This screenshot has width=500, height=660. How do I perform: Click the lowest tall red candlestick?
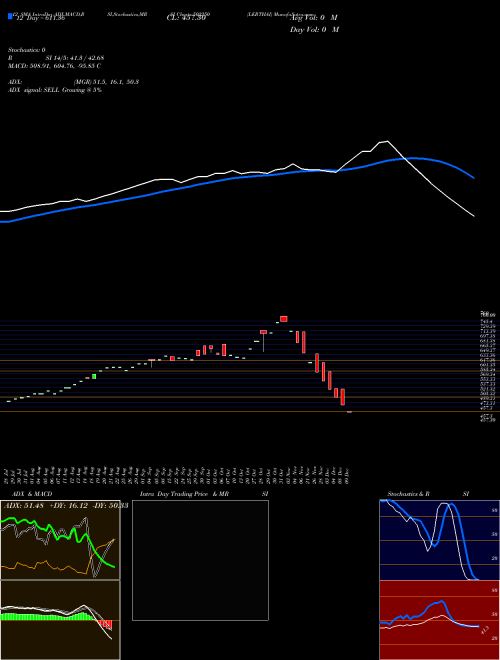pyautogui.click(x=343, y=397)
